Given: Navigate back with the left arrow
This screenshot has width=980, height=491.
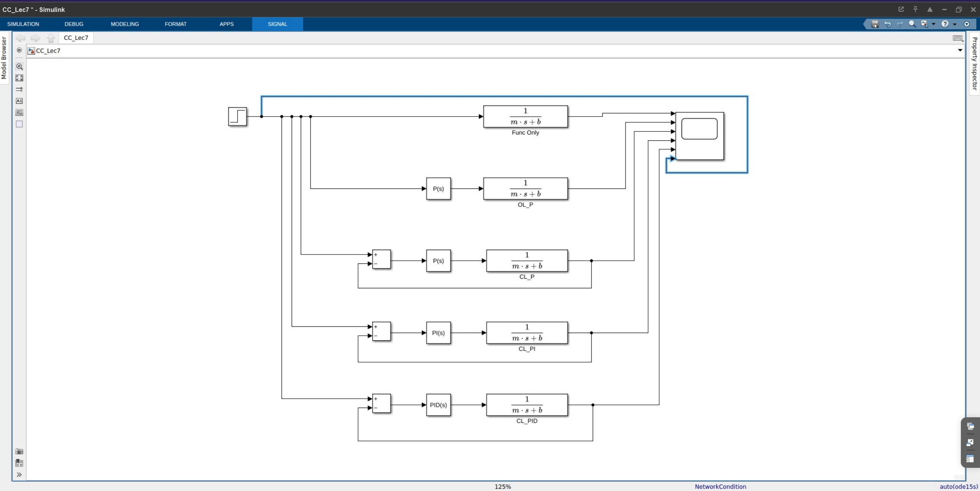Looking at the screenshot, I should 20,38.
